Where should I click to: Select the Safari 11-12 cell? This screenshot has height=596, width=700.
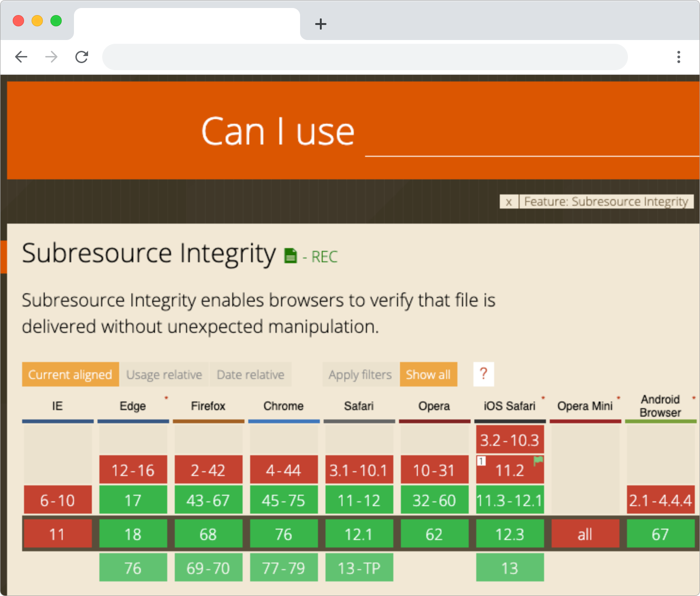pyautogui.click(x=359, y=500)
